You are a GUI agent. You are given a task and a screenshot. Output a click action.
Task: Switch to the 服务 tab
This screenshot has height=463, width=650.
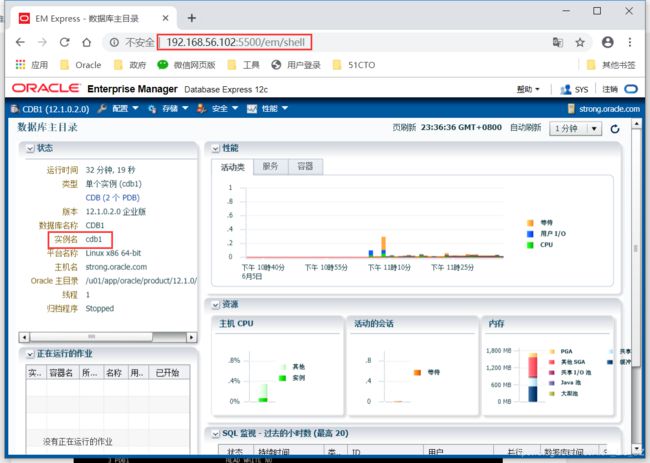[270, 166]
